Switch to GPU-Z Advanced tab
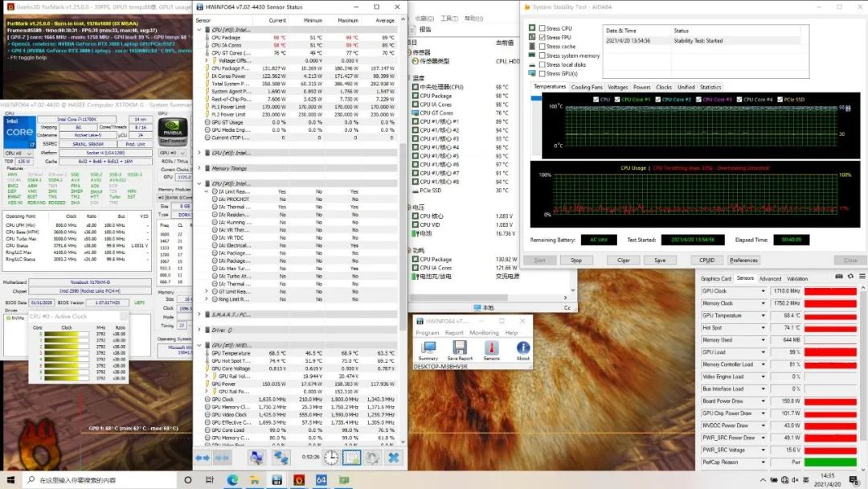Image resolution: width=868 pixels, height=489 pixels. click(x=770, y=279)
